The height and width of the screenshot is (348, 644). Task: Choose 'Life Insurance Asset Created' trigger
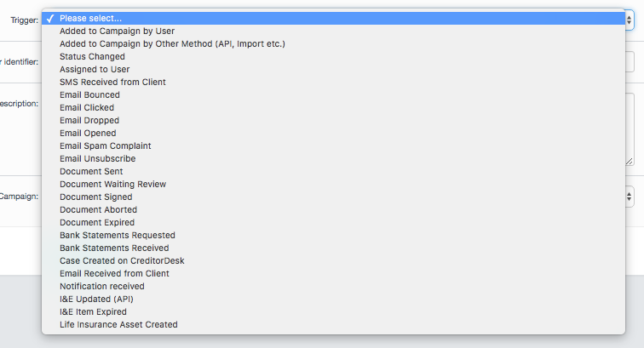(x=118, y=324)
